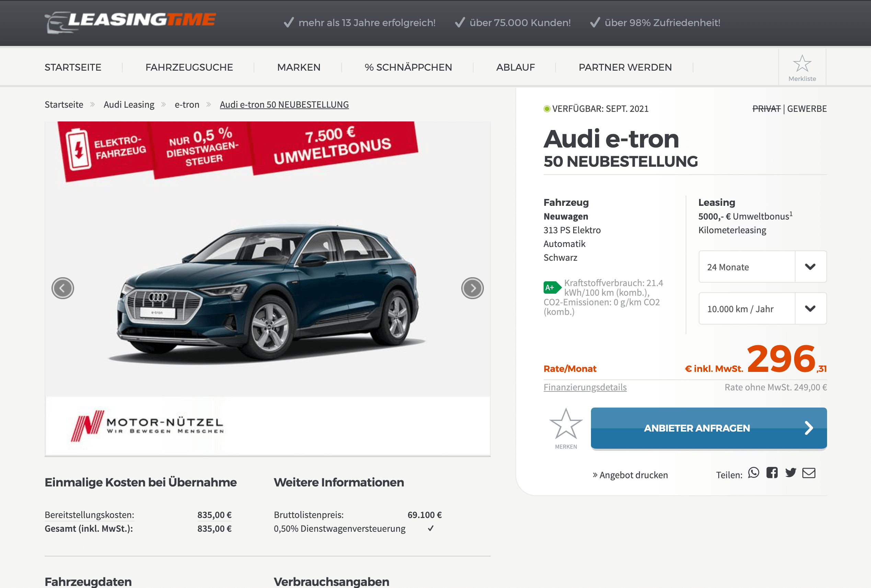Open the Merkliste star icon
This screenshot has height=588, width=871.
tap(802, 63)
